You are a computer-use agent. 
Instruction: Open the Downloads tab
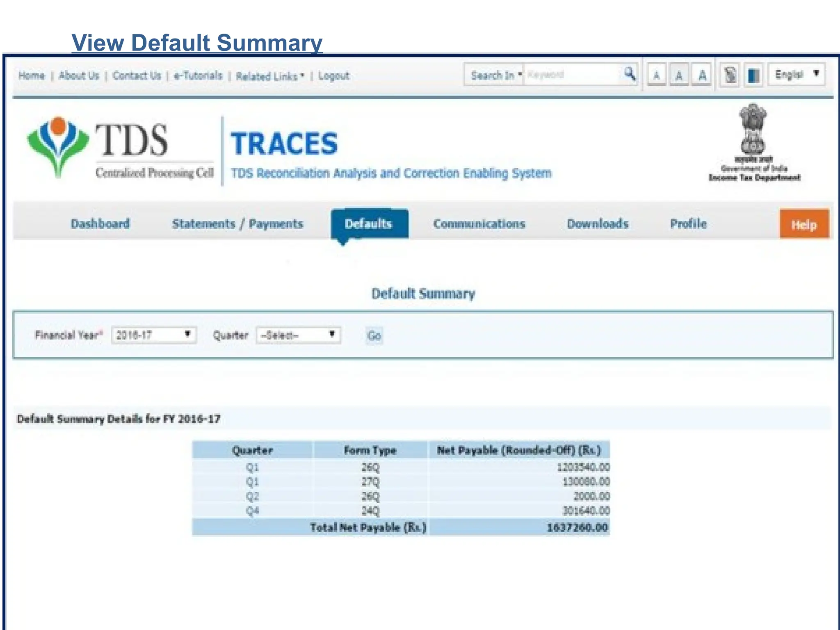tap(598, 224)
